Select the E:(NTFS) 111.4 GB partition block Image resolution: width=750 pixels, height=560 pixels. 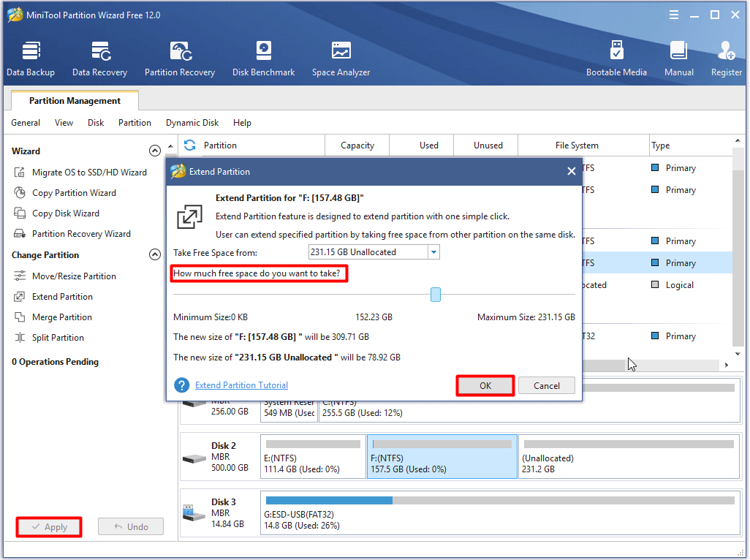[x=314, y=456]
